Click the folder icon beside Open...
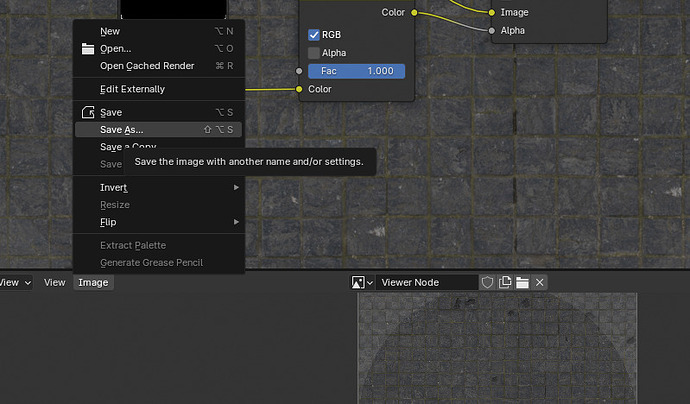This screenshot has height=404, width=690. pos(88,49)
